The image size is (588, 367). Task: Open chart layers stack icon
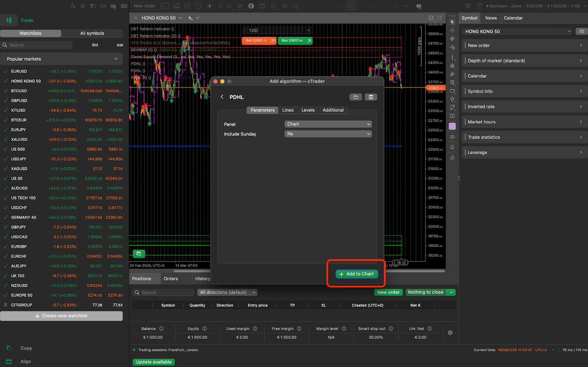(x=273, y=6)
